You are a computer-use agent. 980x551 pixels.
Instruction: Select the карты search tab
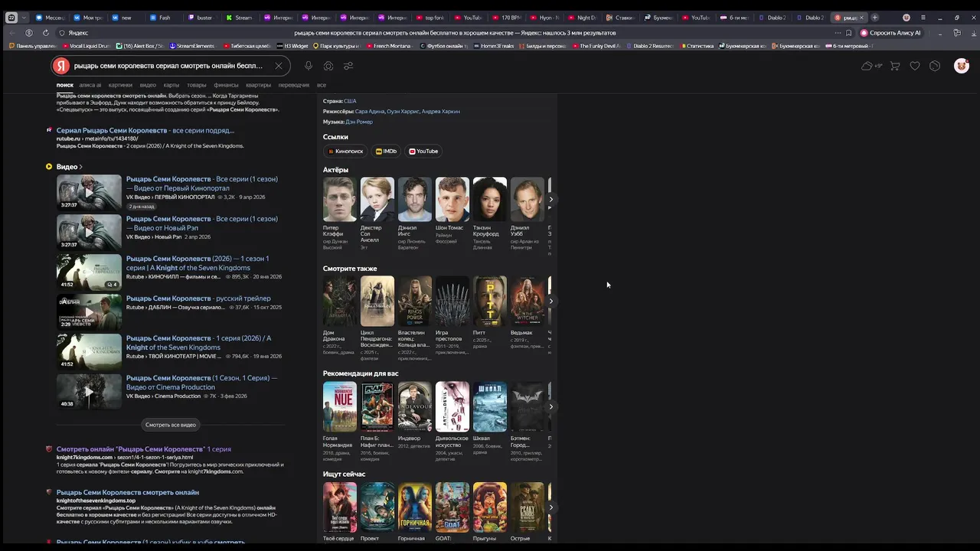pos(171,85)
